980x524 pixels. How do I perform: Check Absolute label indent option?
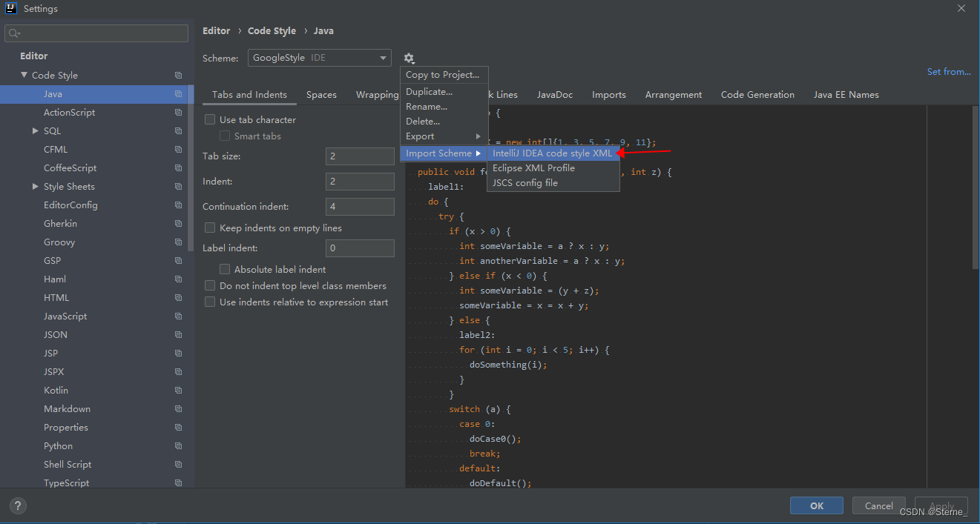225,269
